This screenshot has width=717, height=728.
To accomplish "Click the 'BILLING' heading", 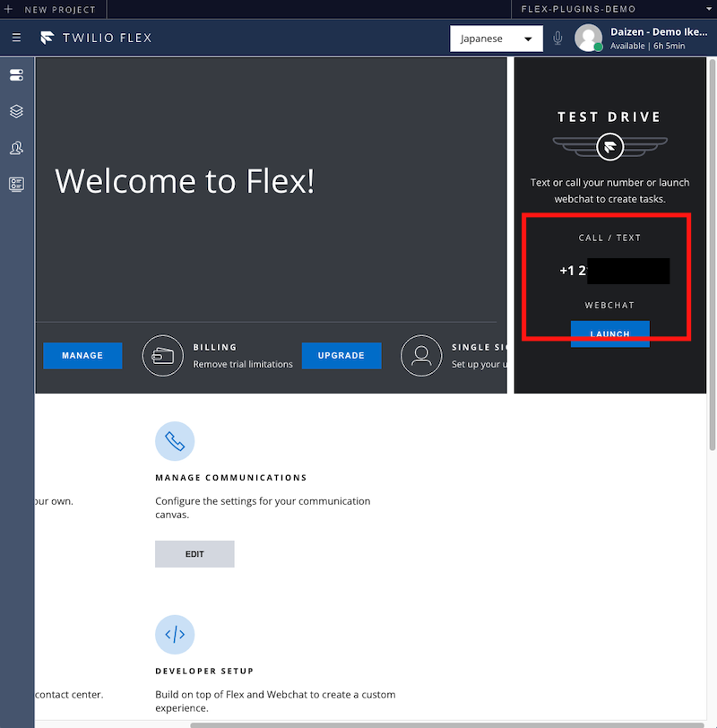I will [x=215, y=347].
